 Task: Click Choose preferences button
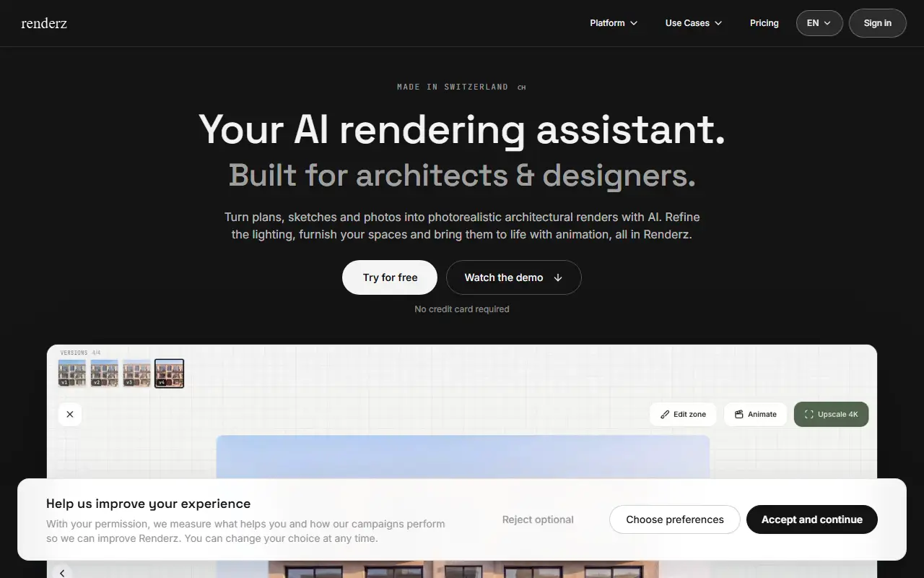click(674, 519)
